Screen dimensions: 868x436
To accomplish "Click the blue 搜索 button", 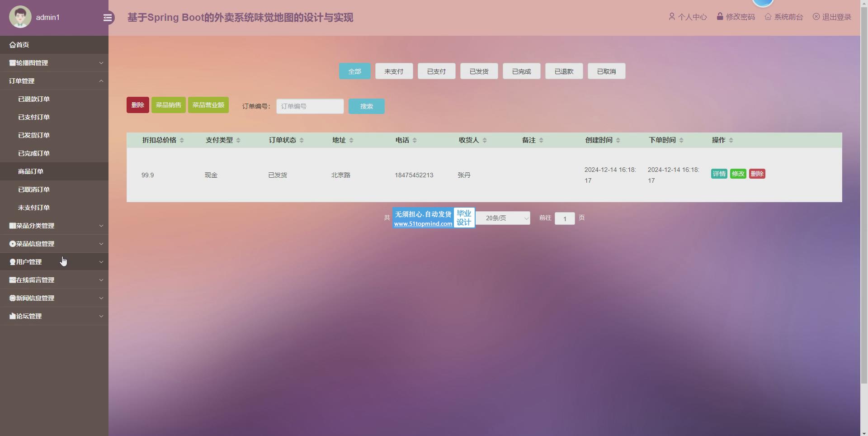I will click(366, 106).
